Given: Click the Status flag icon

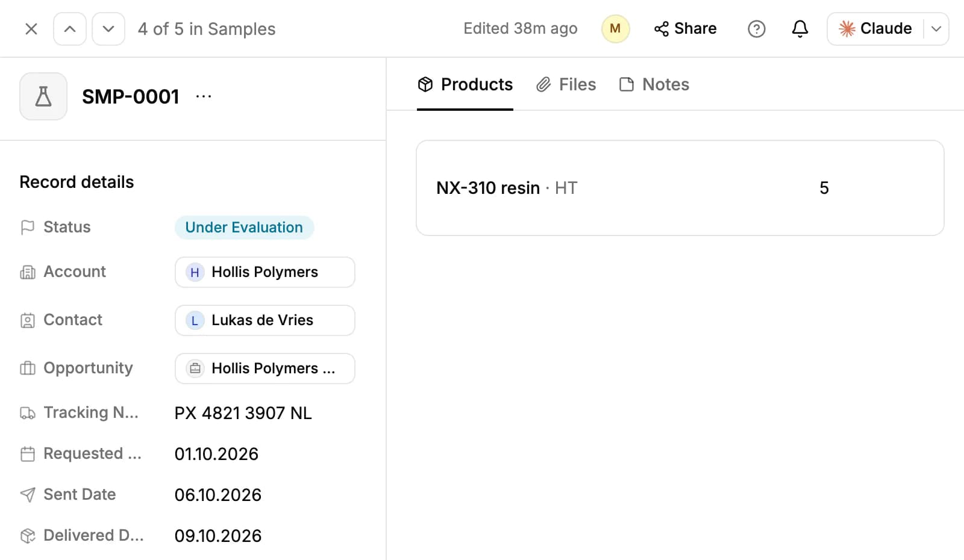Looking at the screenshot, I should coord(28,228).
